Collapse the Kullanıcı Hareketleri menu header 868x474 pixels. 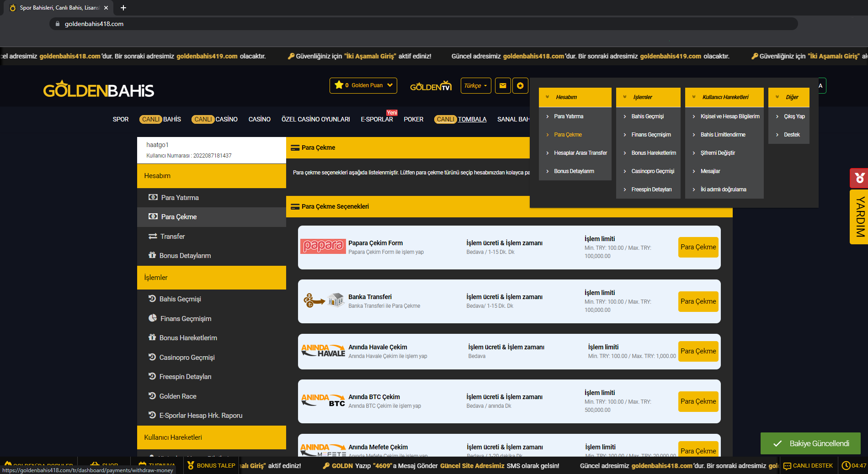724,97
